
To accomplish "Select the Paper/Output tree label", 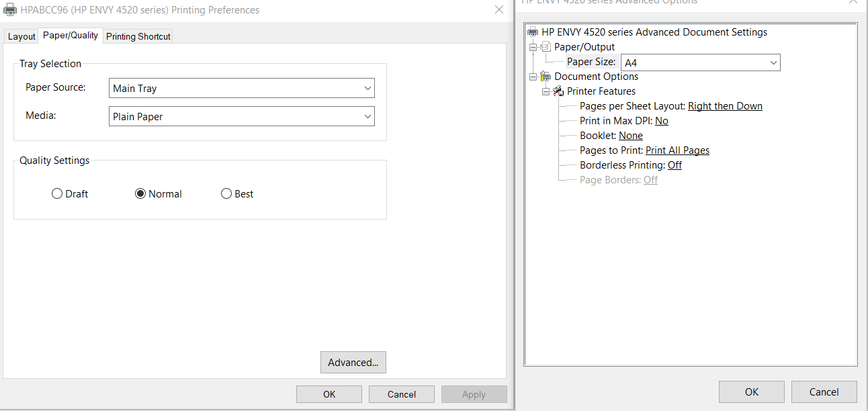I will point(584,47).
